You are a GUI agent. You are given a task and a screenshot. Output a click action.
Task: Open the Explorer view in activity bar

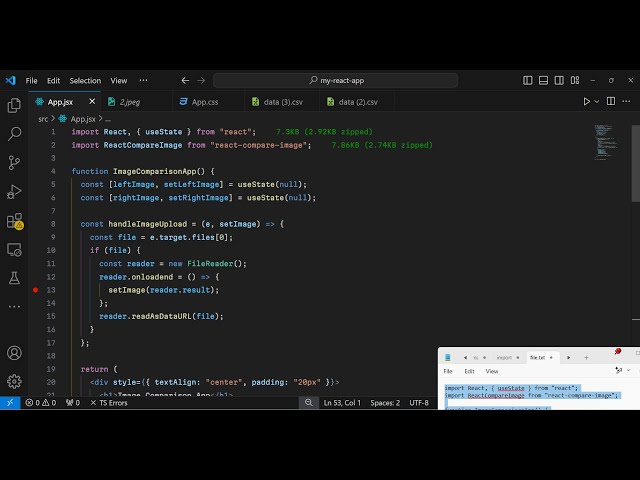click(x=14, y=105)
